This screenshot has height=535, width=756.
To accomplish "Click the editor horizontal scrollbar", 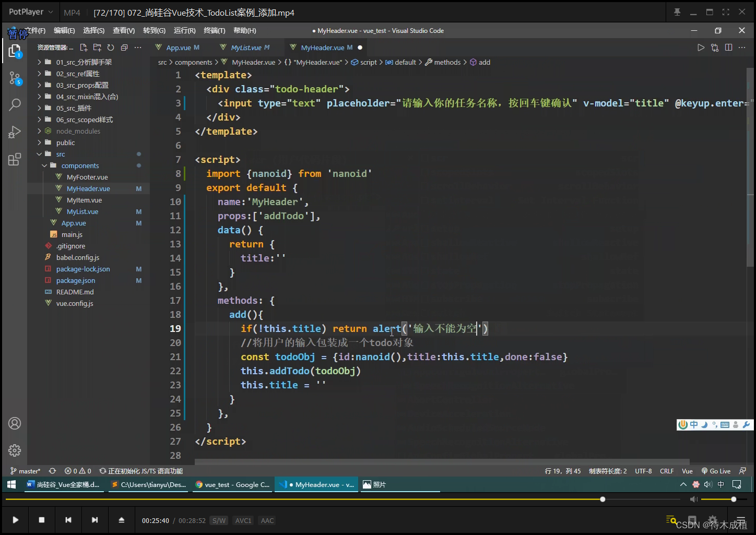I will coord(442,462).
